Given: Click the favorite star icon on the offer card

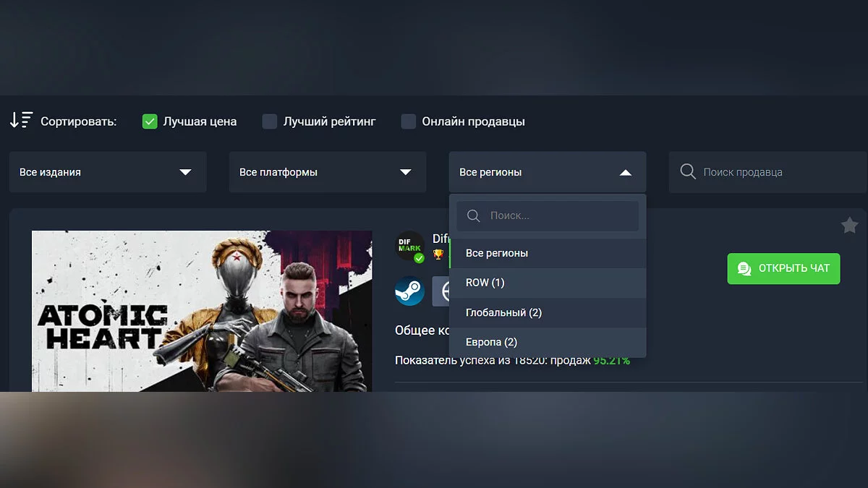Looking at the screenshot, I should coord(849,226).
